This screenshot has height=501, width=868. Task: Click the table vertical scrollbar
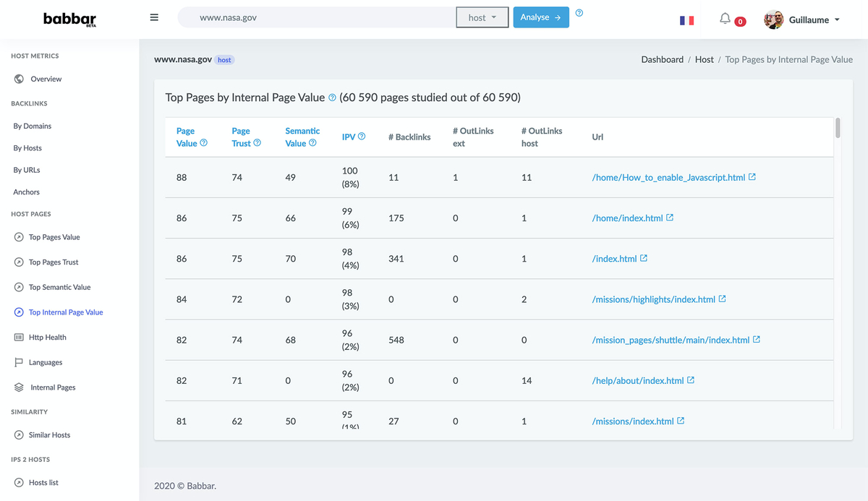point(838,128)
